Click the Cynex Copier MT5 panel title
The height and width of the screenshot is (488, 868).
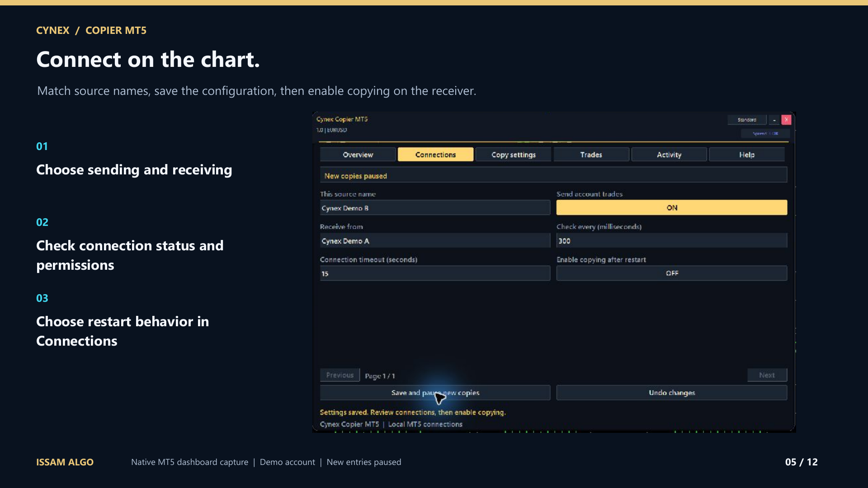coord(342,119)
